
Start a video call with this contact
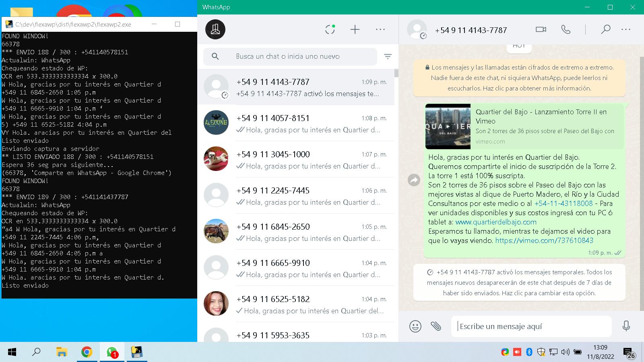coord(541,29)
